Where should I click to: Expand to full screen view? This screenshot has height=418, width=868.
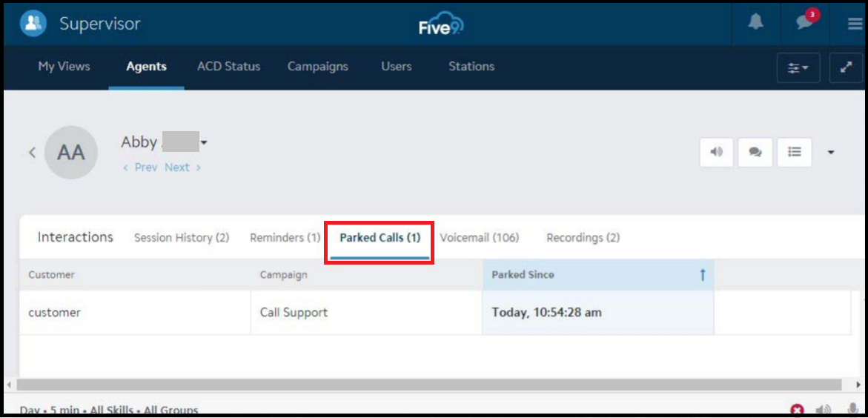point(846,67)
